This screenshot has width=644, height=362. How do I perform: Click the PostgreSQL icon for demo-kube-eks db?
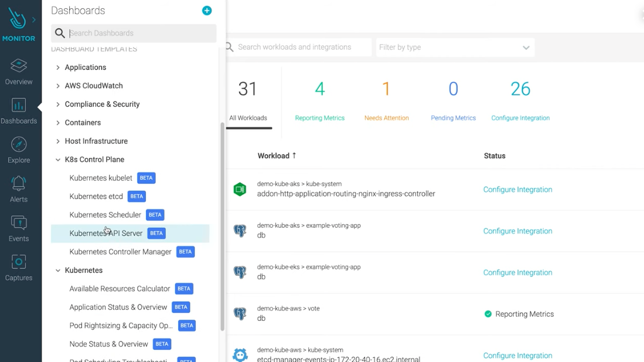[240, 272]
